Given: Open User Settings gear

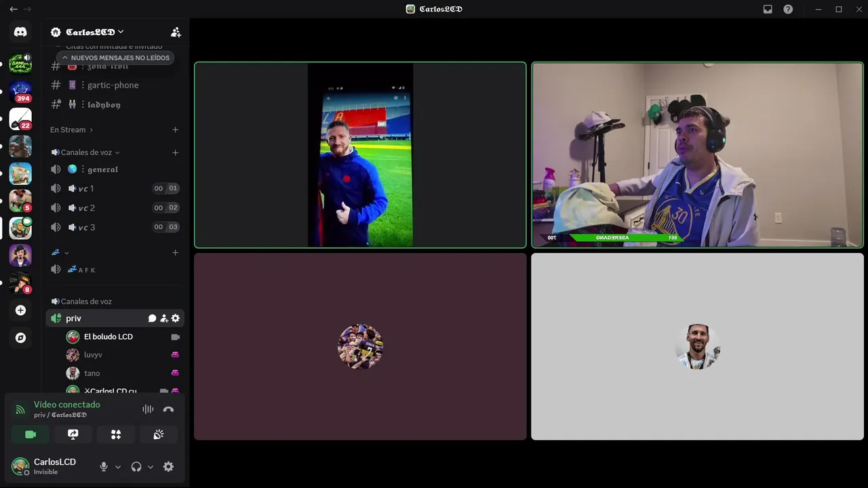Looking at the screenshot, I should [x=168, y=466].
